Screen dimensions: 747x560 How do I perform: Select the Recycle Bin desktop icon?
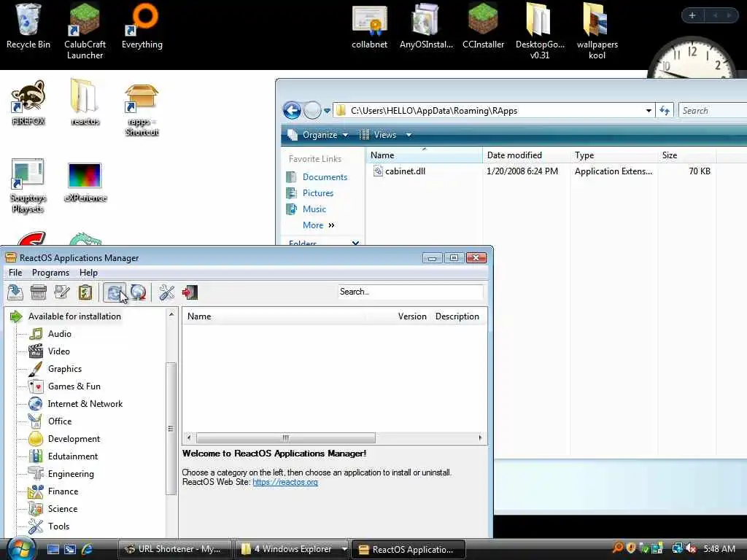pyautogui.click(x=28, y=26)
